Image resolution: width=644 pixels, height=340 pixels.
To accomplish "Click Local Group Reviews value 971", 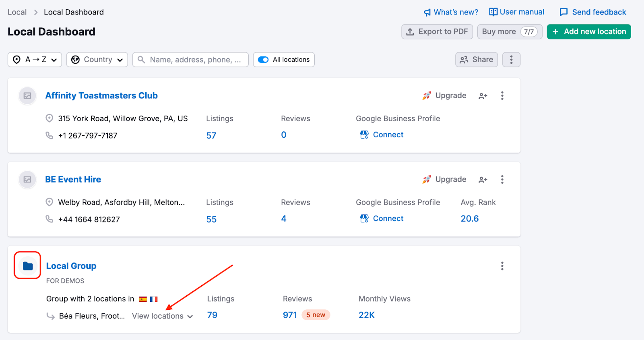I will (290, 315).
